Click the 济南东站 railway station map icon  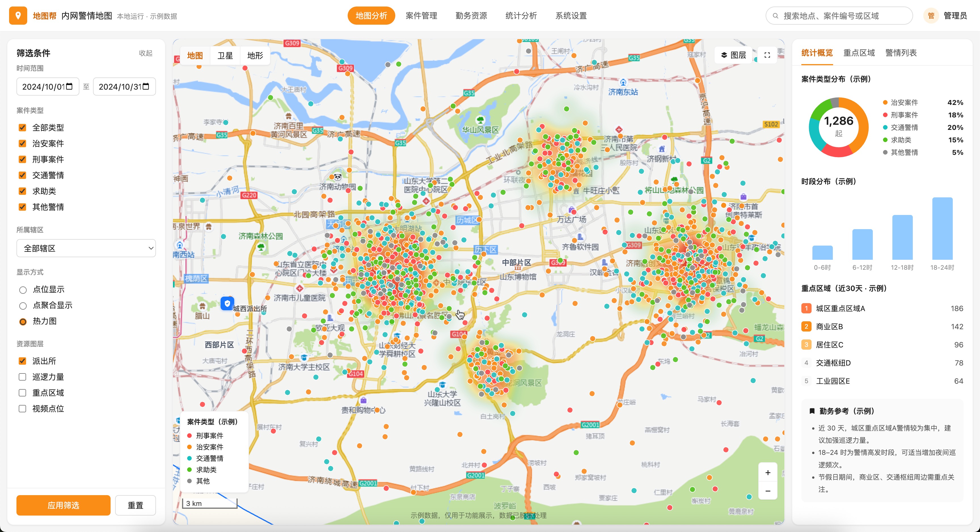tap(623, 82)
